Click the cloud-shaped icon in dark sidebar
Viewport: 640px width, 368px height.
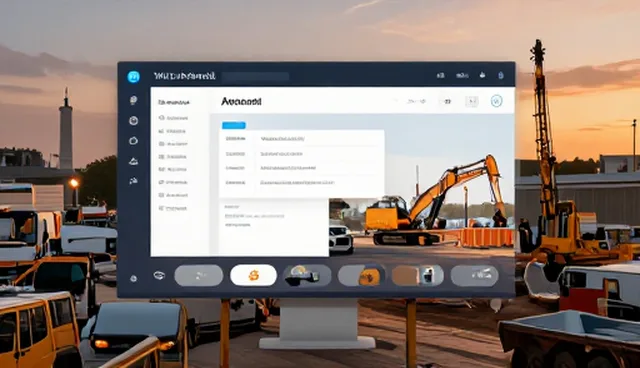point(133,141)
